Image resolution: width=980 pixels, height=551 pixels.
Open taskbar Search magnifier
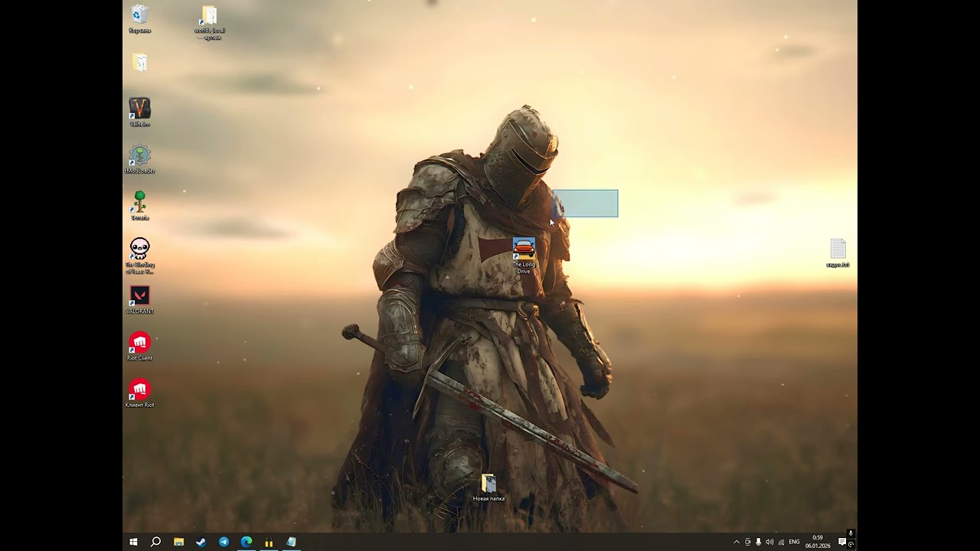pos(155,542)
